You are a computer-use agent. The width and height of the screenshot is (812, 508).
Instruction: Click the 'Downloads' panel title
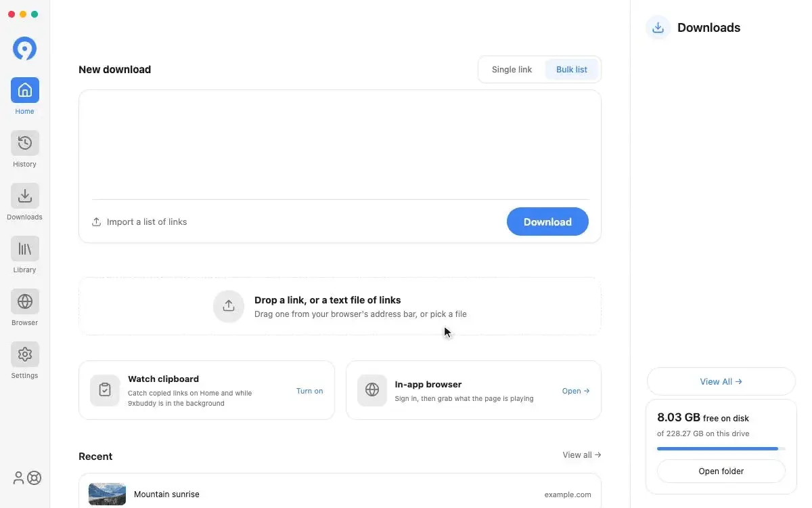click(x=708, y=28)
